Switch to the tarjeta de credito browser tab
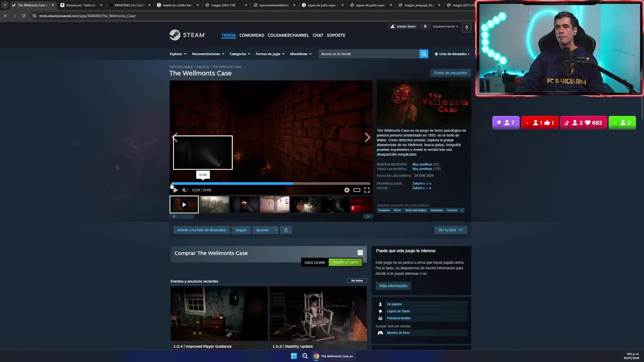This screenshot has height=362, width=644. [177, 5]
